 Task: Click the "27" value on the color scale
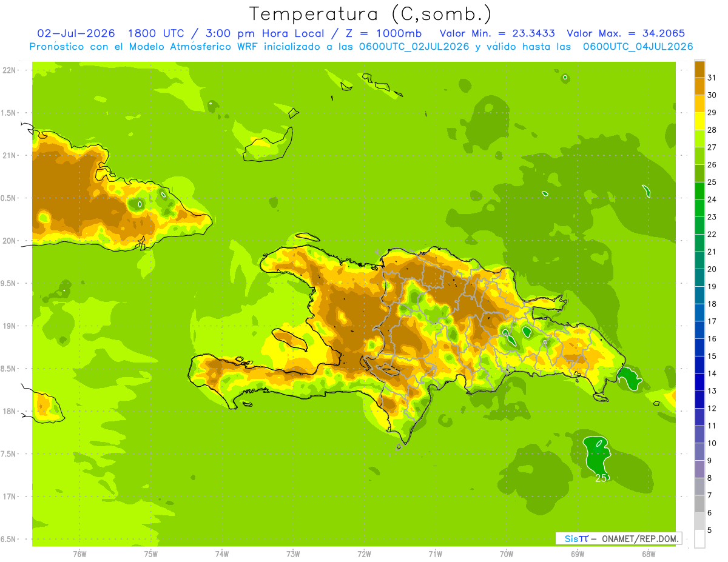click(712, 147)
